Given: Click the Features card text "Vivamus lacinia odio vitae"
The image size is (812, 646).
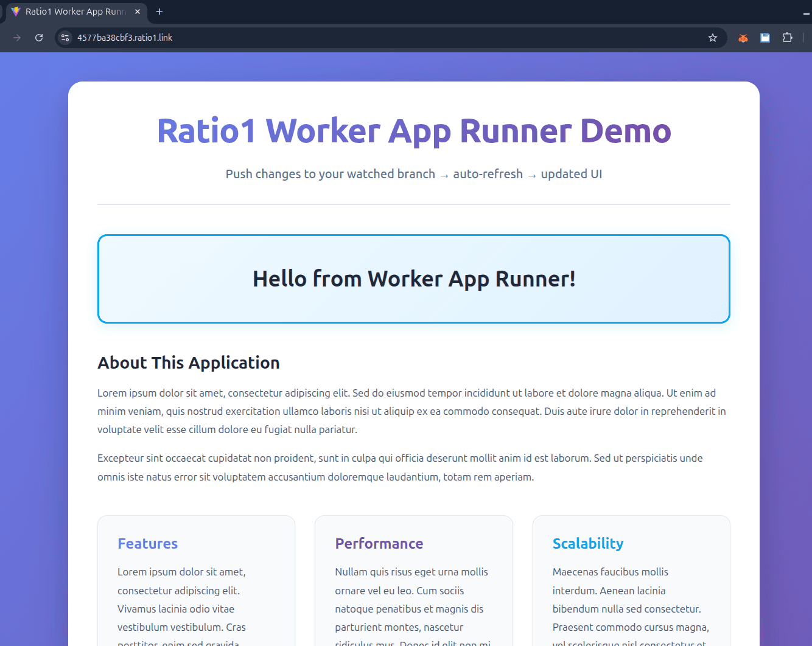Looking at the screenshot, I should (176, 609).
